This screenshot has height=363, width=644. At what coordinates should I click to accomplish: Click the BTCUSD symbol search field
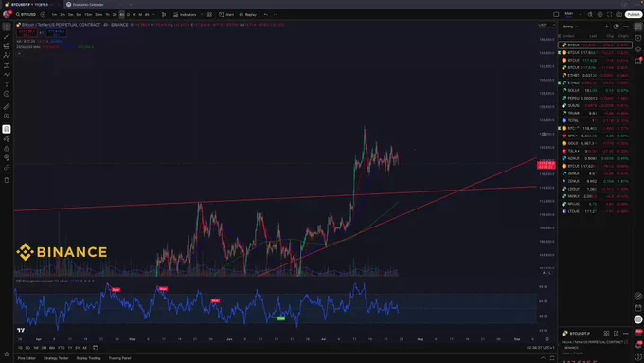[27, 15]
